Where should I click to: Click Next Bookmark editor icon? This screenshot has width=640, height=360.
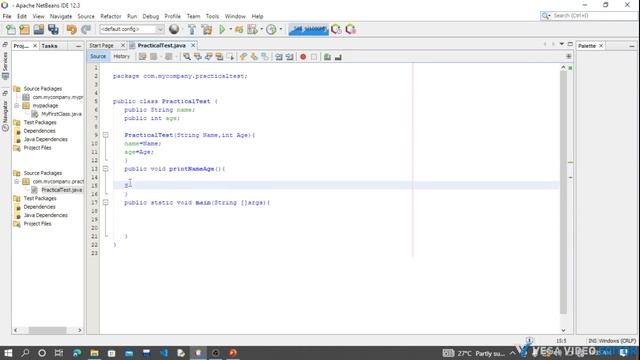(254, 57)
